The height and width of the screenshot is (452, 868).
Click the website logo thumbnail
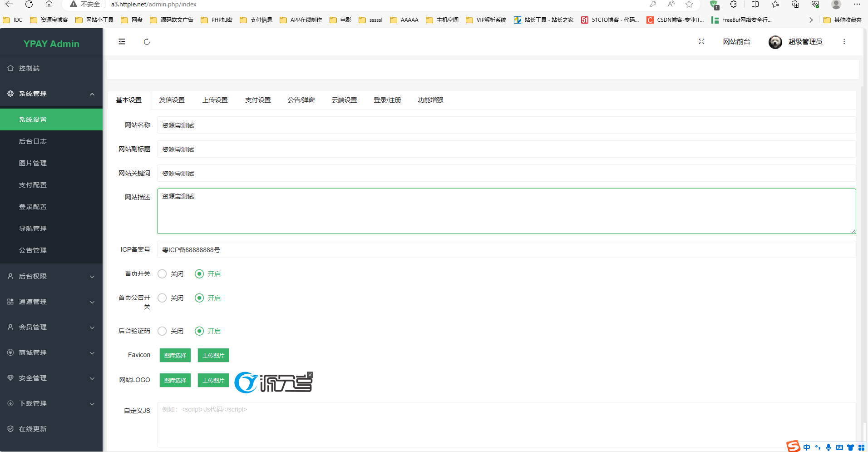[273, 382]
